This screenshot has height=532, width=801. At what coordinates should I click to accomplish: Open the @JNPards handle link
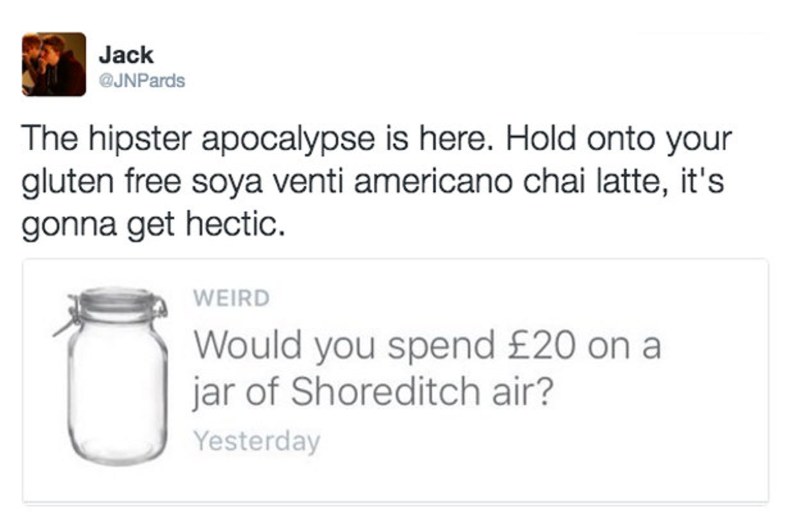[141, 81]
